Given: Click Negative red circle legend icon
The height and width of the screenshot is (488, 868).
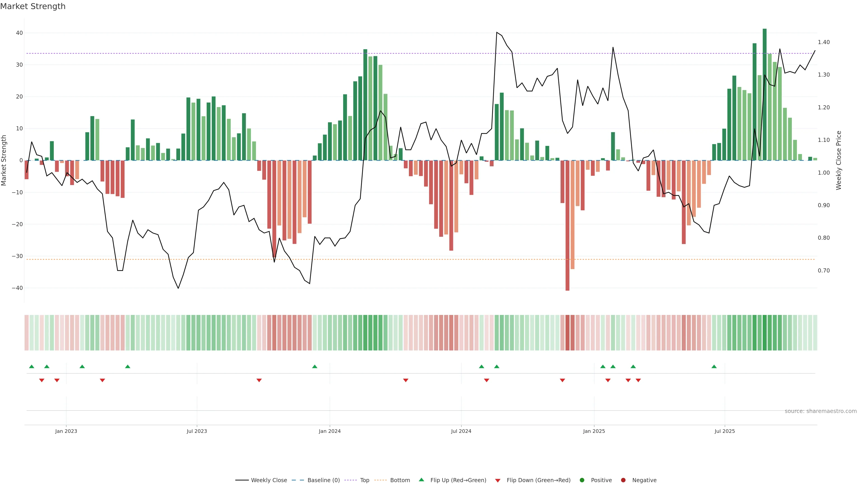Looking at the screenshot, I should [623, 480].
